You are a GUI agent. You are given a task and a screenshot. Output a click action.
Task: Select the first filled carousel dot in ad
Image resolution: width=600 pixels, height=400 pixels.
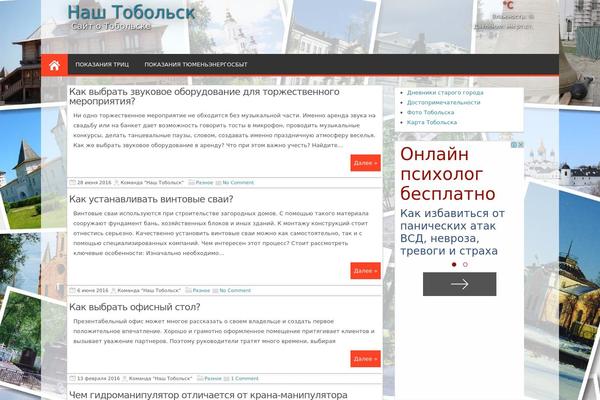tap(454, 264)
